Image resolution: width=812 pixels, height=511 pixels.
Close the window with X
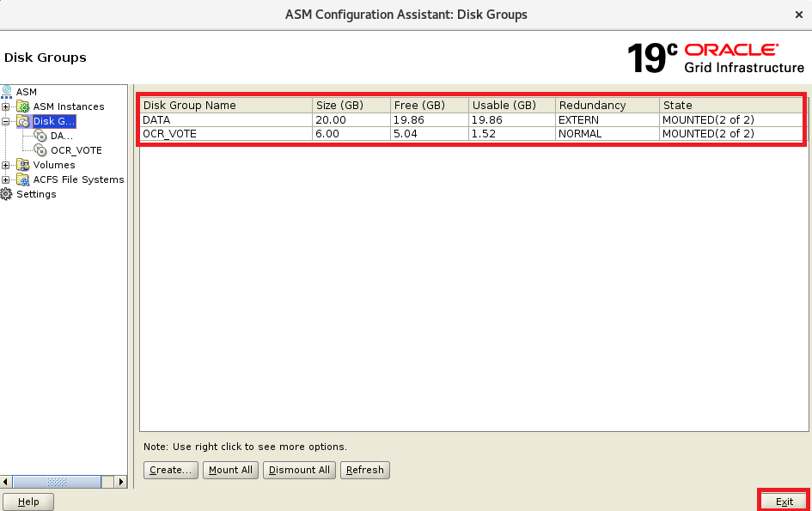tap(798, 15)
